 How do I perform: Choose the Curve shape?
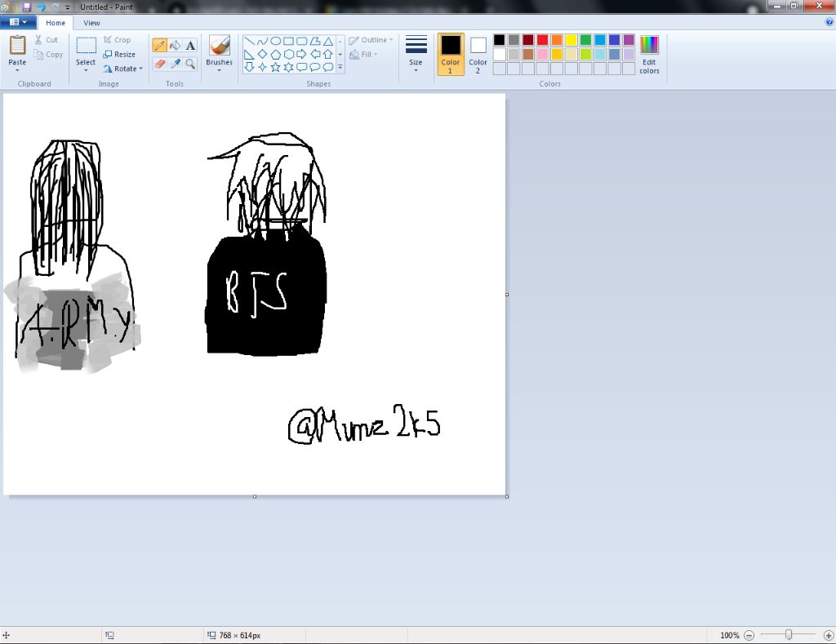coord(262,41)
